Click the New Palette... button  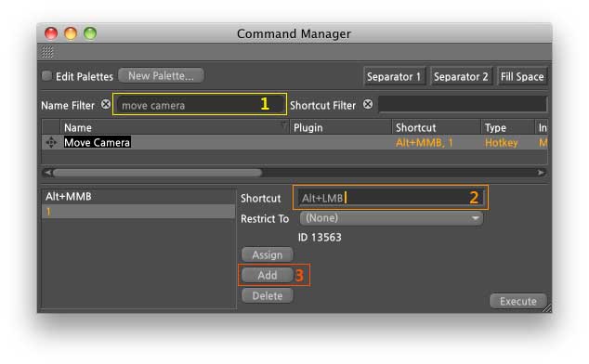tap(161, 75)
